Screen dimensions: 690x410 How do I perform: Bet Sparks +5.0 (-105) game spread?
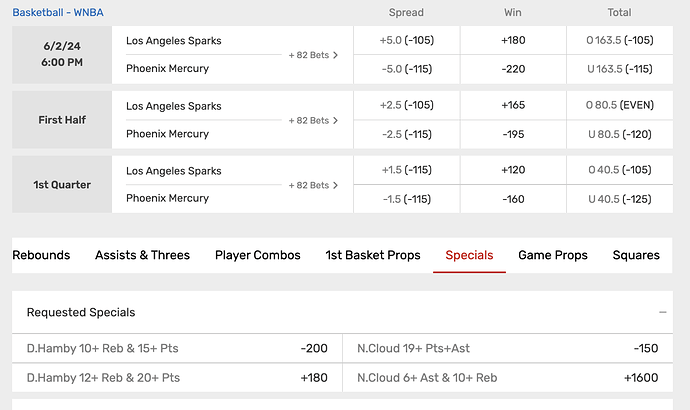click(x=407, y=41)
